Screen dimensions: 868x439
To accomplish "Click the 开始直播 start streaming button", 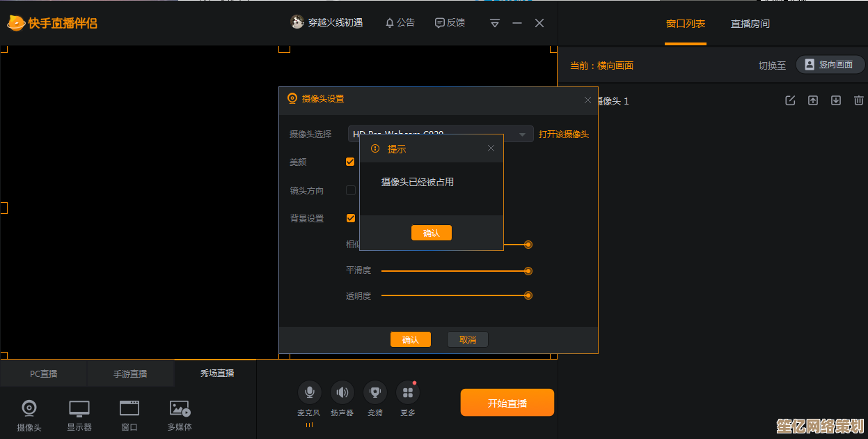I will 507,403.
